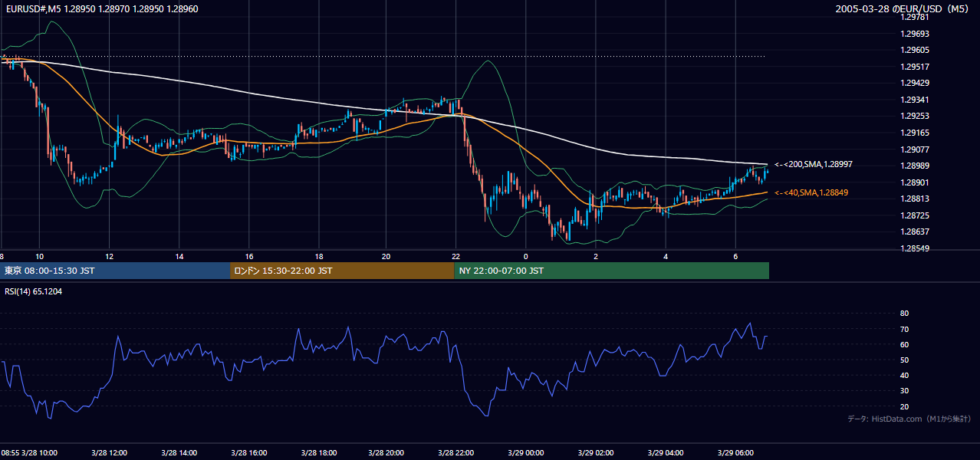Click price level 1.29693 on the axis
Viewport: 980px width, 460px height.
(915, 34)
